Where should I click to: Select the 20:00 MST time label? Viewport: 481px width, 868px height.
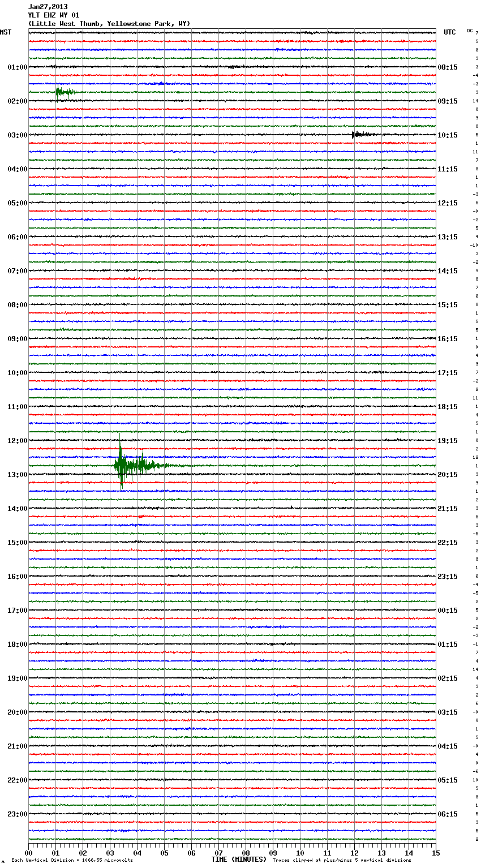(17, 712)
